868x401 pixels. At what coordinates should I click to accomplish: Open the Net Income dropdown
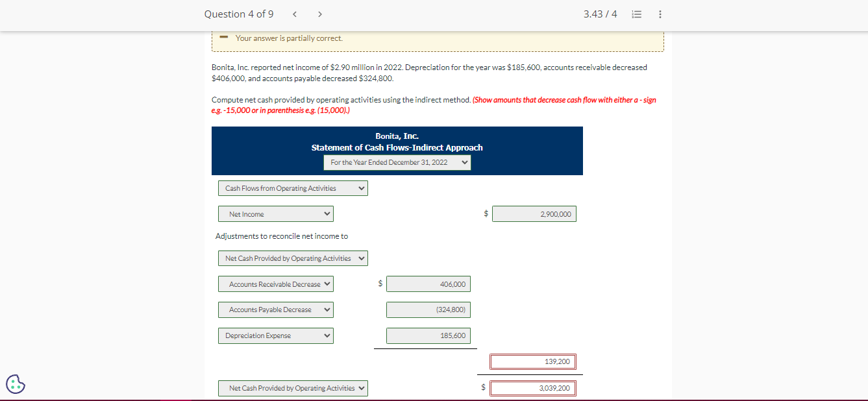click(275, 213)
